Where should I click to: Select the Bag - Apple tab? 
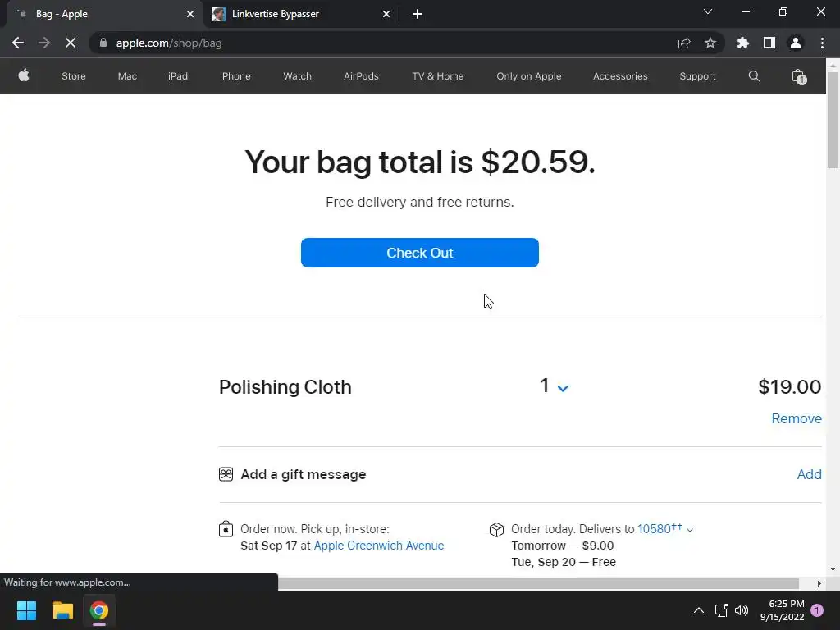[x=104, y=14]
